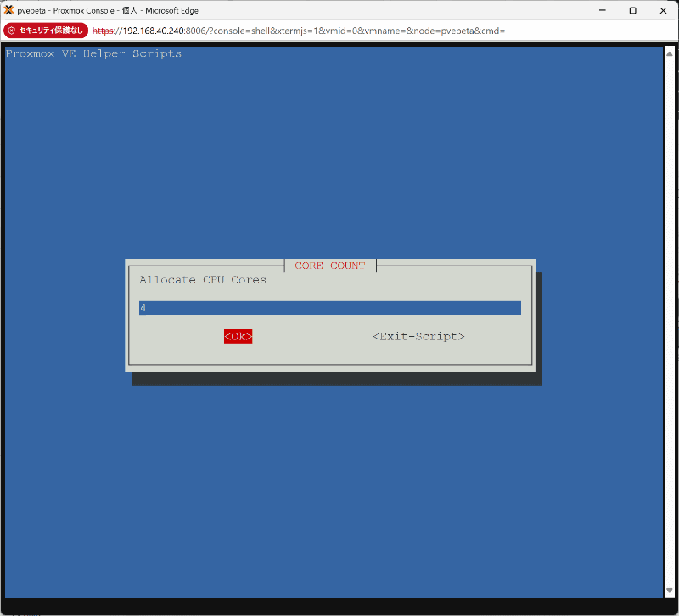This screenshot has width=679, height=616.
Task: Click the 'Allocate CPU Cores' label
Action: [x=203, y=280]
